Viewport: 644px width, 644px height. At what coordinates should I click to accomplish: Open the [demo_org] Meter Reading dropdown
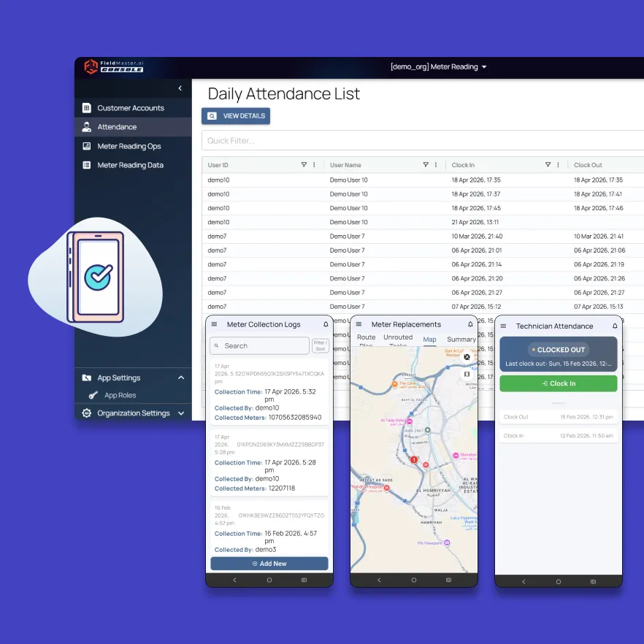coord(438,67)
